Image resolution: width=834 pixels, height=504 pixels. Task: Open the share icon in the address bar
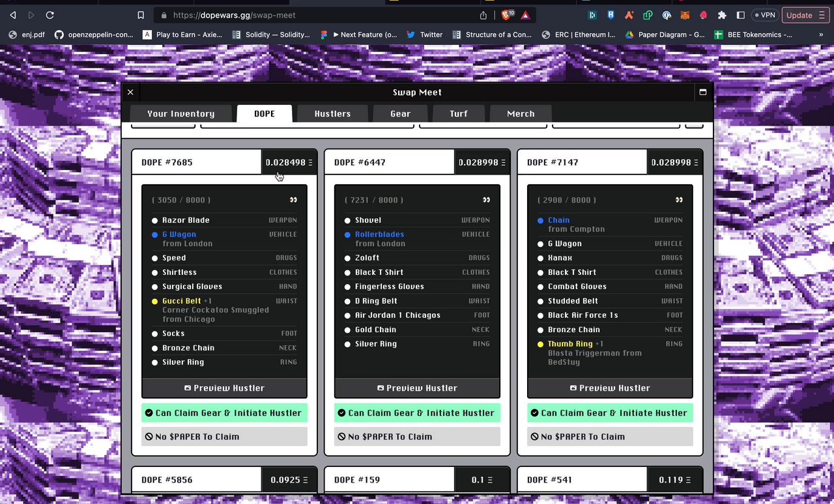(483, 15)
